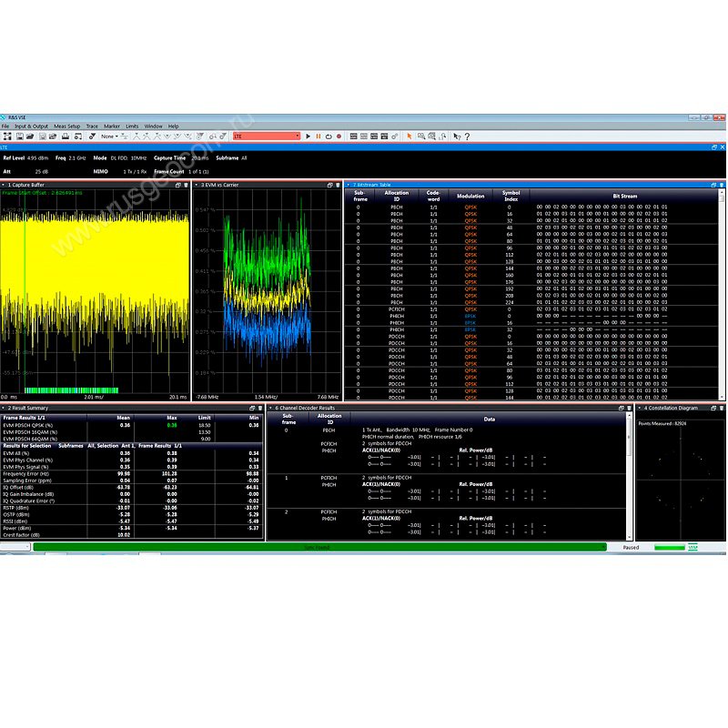The image size is (728, 728).
Task: Click the Modulation column header in Bitstream Table
Action: 470,196
